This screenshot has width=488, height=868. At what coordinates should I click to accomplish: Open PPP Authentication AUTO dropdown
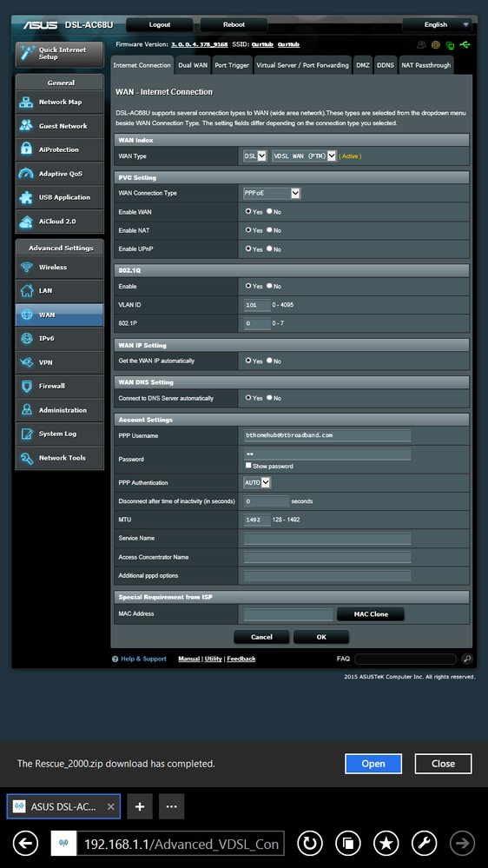pyautogui.click(x=257, y=483)
